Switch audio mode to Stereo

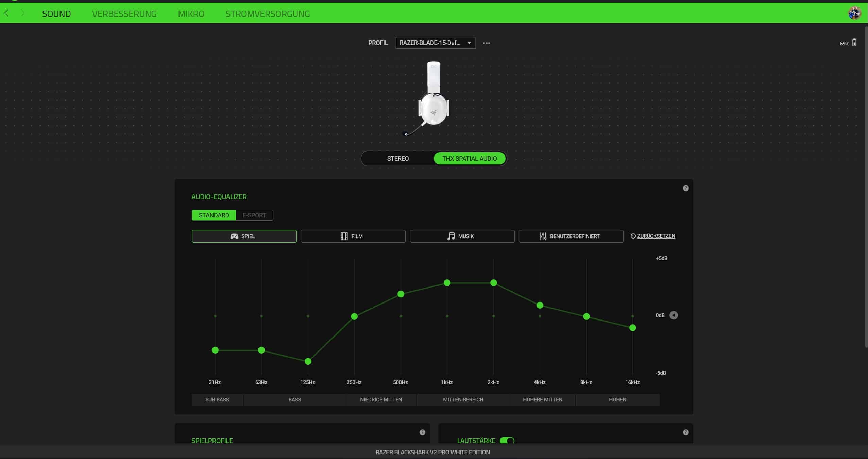[397, 159]
